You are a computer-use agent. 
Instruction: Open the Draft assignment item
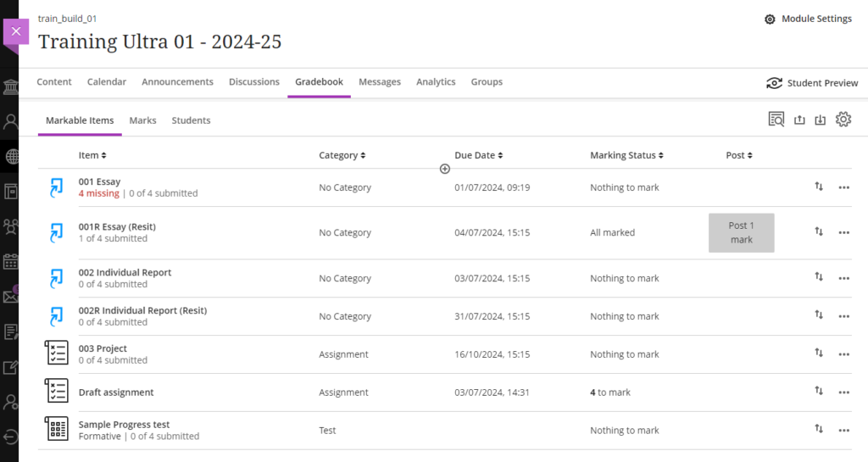tap(116, 392)
